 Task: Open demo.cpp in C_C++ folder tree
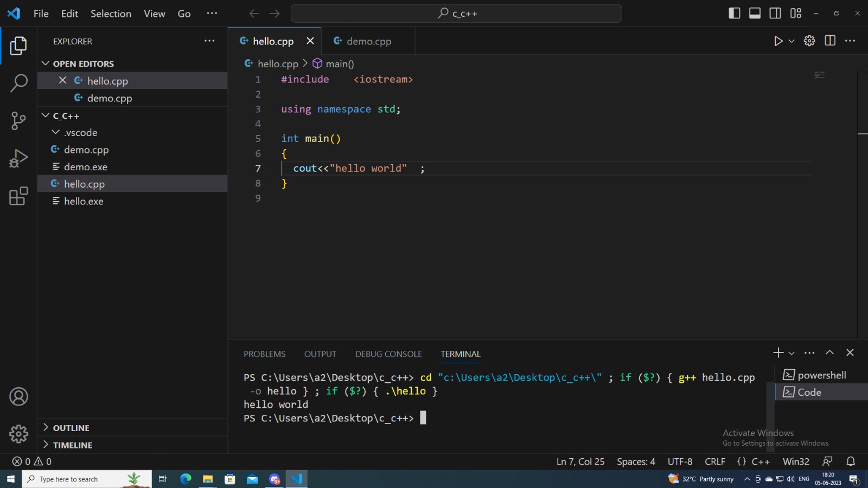(132, 150)
